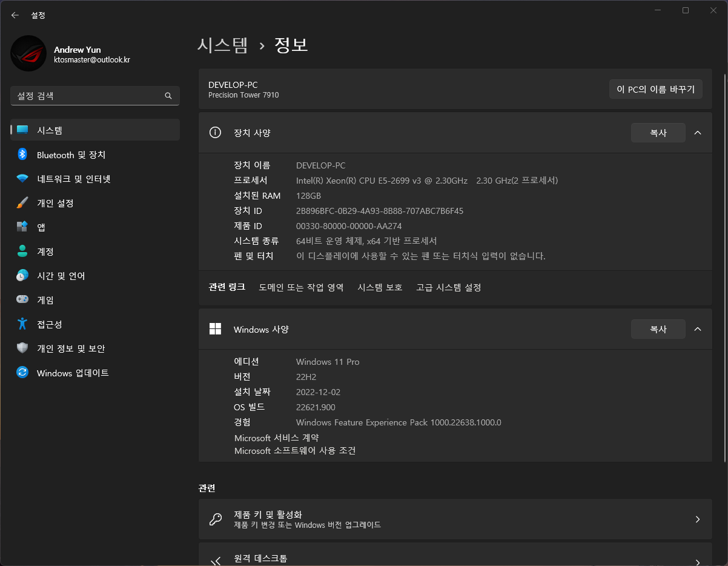Click the Gaming controller icon

(x=22, y=299)
